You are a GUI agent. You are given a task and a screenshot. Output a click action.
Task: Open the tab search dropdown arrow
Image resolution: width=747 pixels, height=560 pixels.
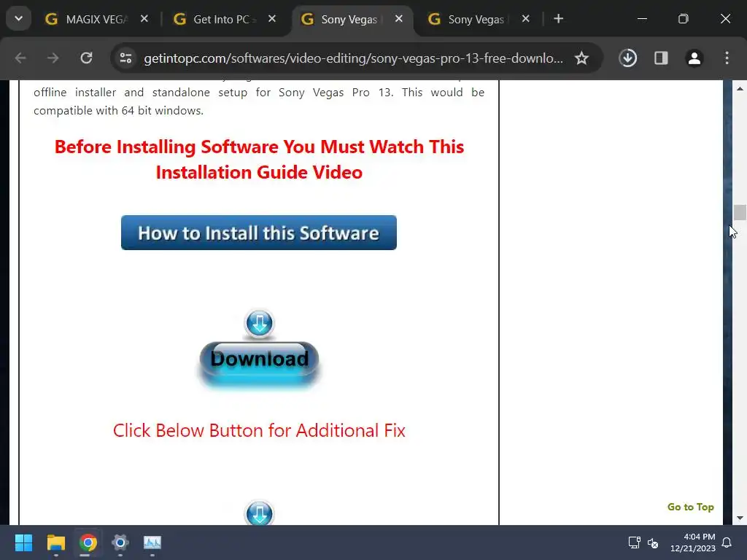18,19
